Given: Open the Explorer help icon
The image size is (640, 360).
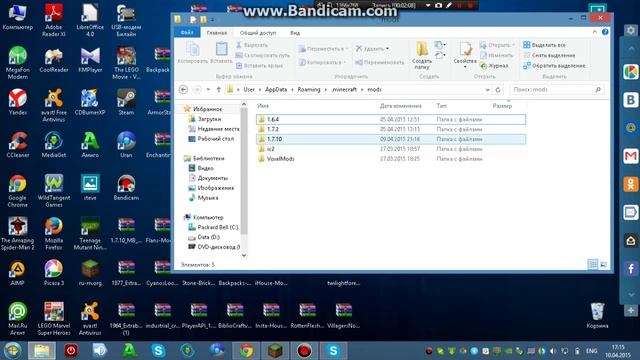Looking at the screenshot, I should (x=605, y=32).
